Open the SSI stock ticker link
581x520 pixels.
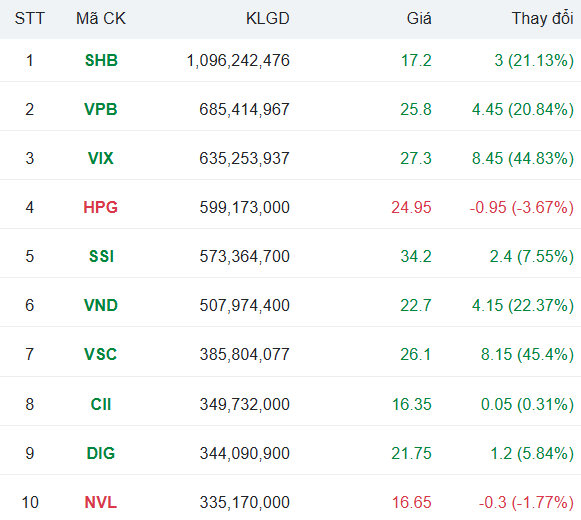tap(101, 256)
